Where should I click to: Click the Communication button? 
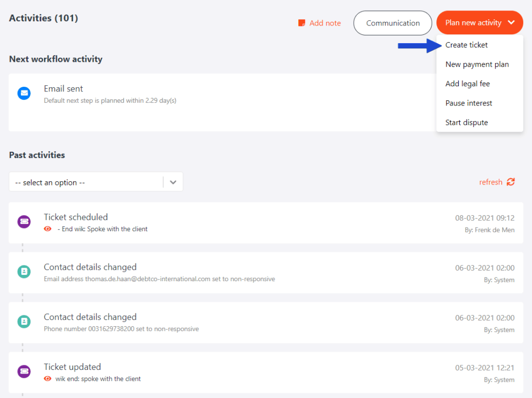(392, 23)
